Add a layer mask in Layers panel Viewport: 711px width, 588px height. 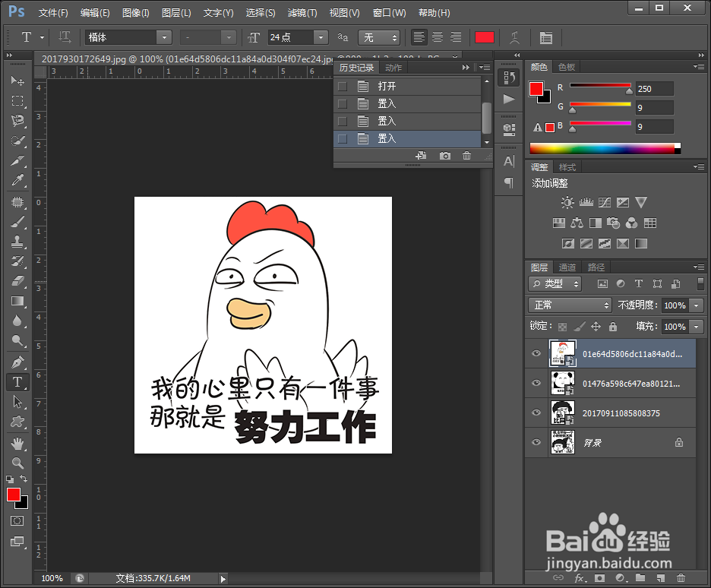click(x=599, y=578)
